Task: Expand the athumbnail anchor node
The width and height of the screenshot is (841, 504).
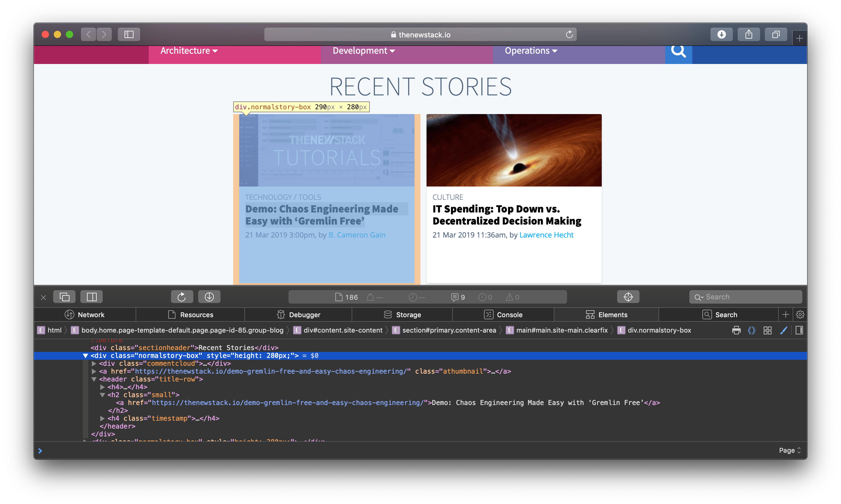Action: 94,371
